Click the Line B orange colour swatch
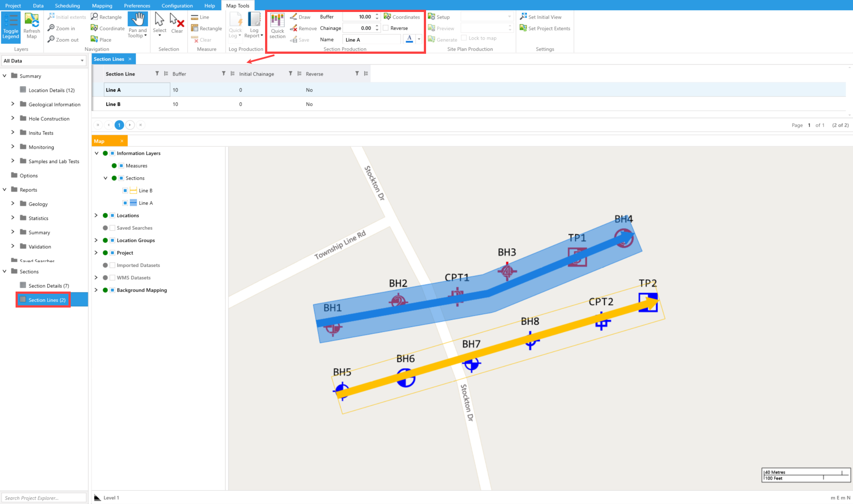This screenshot has width=853, height=504. [x=133, y=191]
